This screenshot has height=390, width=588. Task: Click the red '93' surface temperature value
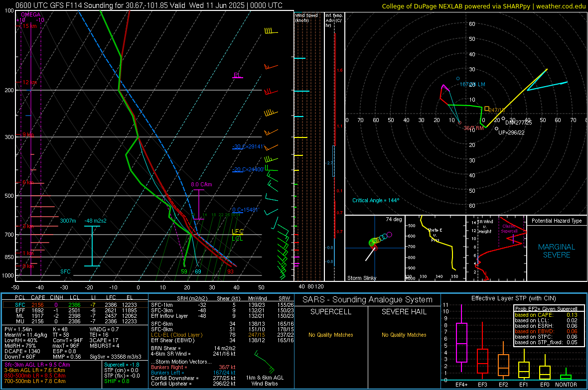click(x=230, y=271)
